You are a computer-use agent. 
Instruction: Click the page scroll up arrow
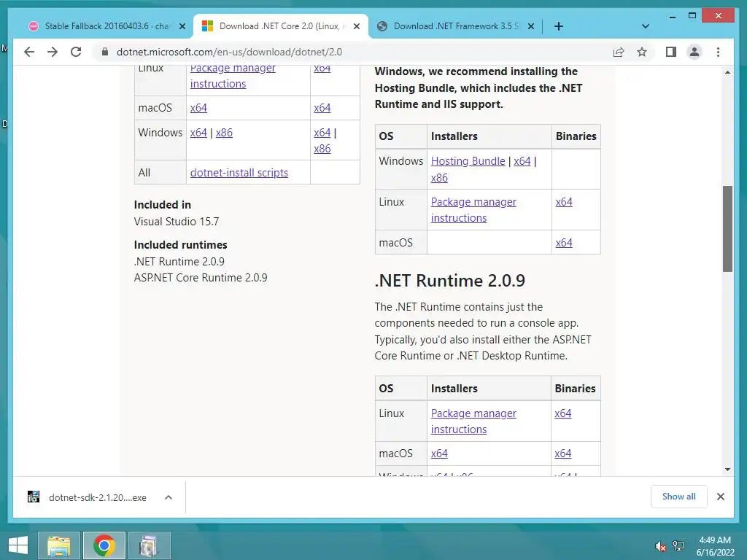[x=727, y=72]
